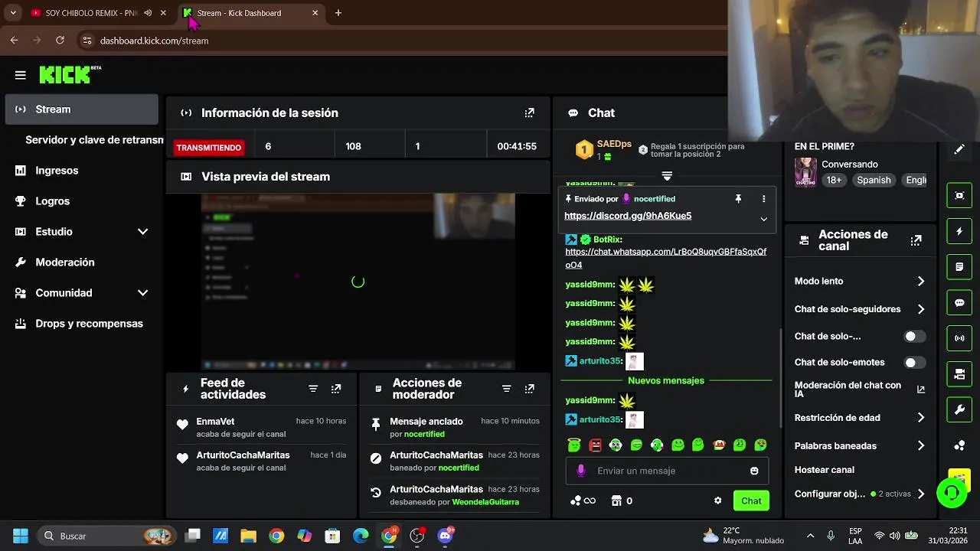Open the chat.whatsapp.com link from BotRix
Viewport: 980px width, 551px height.
[665, 258]
